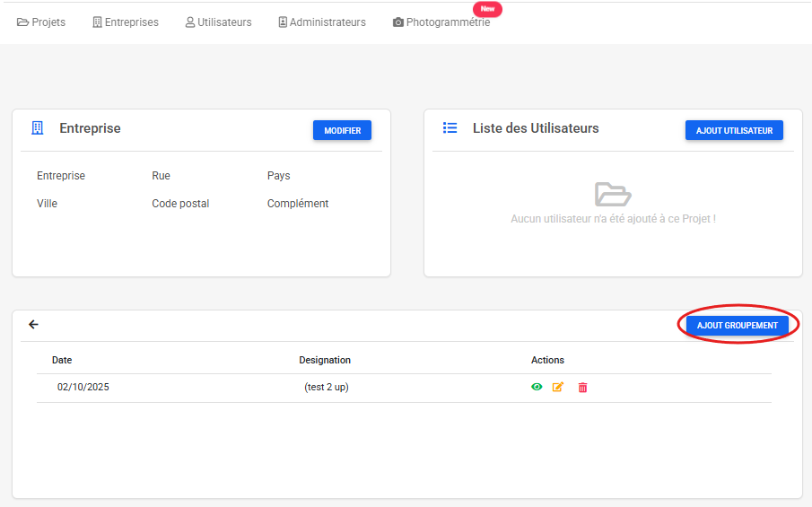View the test 2 up entry with eye icon
This screenshot has height=507, width=812.
tap(537, 388)
